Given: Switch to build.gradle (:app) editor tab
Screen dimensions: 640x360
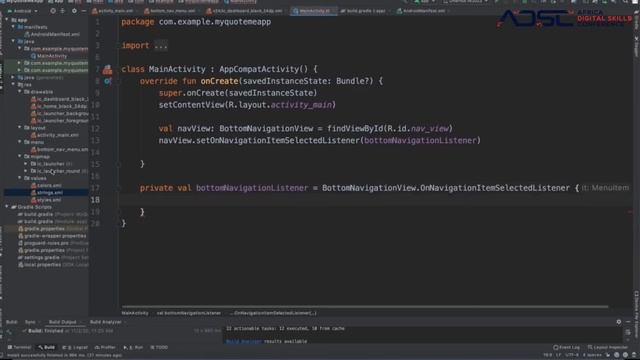Looking at the screenshot, I should click(363, 11).
